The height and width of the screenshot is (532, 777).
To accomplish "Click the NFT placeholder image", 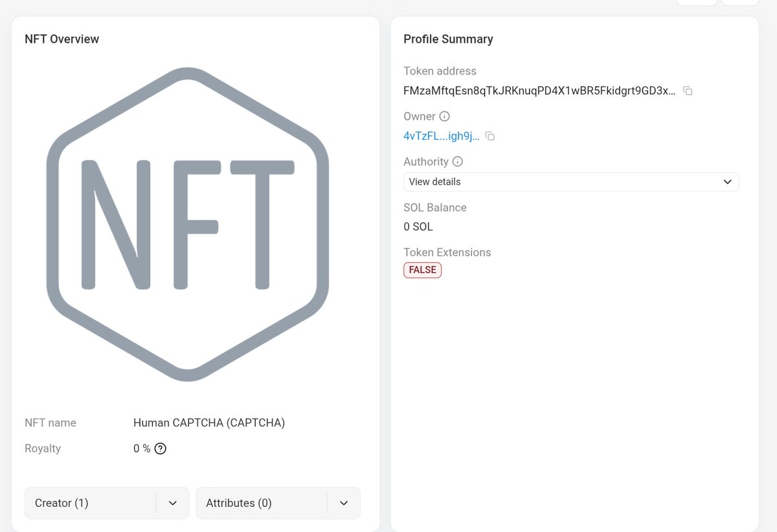I will tap(188, 224).
